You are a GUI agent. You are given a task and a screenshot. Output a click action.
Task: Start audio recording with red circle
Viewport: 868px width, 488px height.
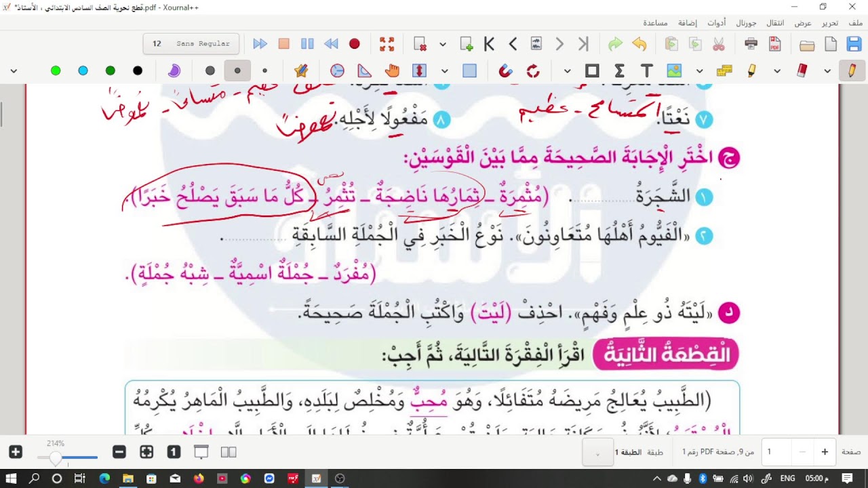click(355, 44)
